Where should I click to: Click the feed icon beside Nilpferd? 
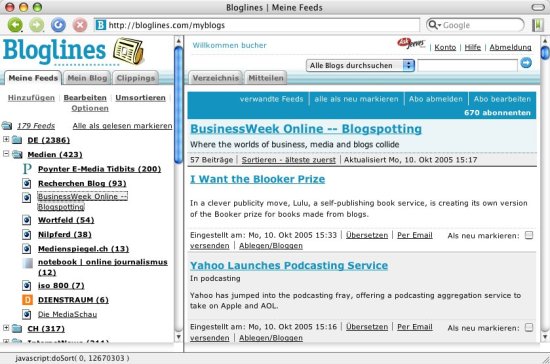click(27, 235)
